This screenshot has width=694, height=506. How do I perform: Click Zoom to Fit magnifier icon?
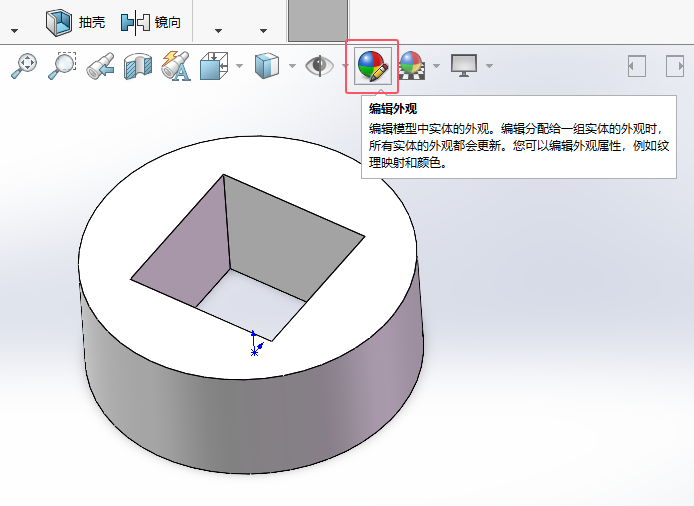click(24, 66)
